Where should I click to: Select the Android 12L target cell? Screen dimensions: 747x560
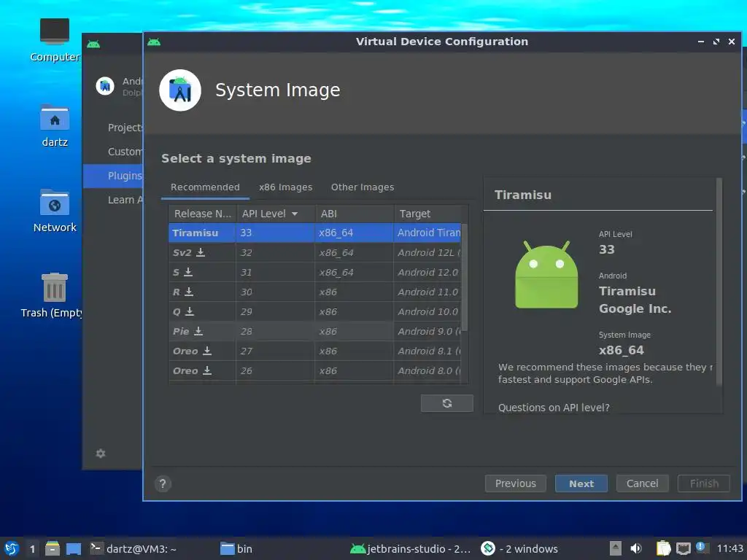pyautogui.click(x=427, y=252)
